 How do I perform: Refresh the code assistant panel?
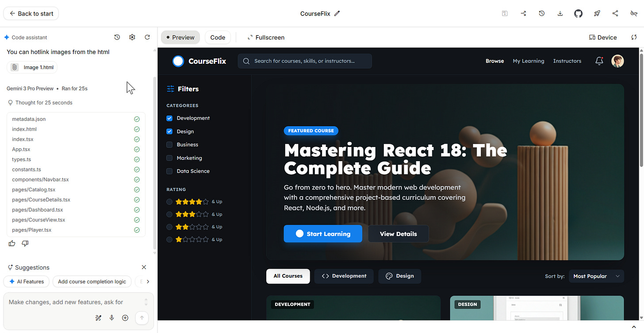pos(147,37)
